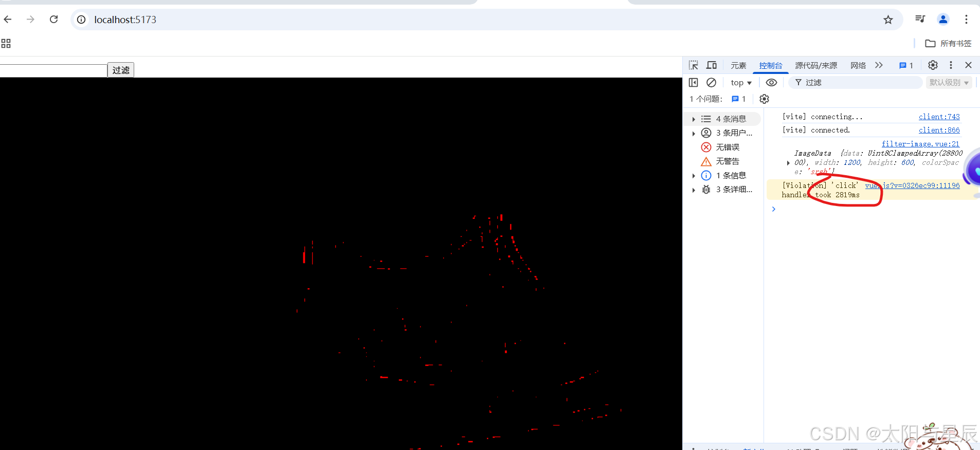This screenshot has width=980, height=450.
Task: Open the vue.js violation source link
Action: coord(912,185)
